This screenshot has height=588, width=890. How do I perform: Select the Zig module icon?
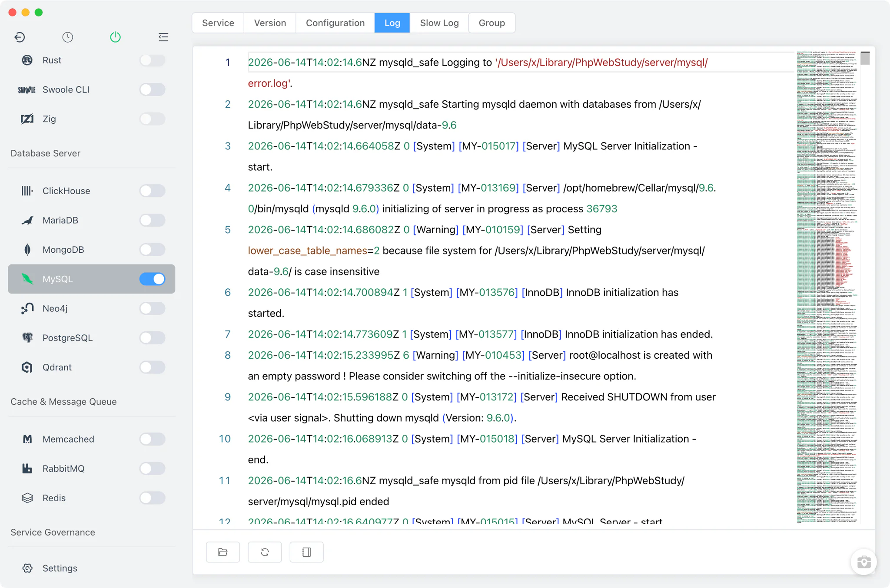(x=27, y=119)
